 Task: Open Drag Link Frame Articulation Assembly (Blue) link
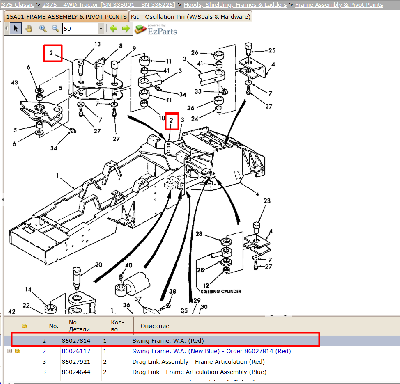click(199, 372)
